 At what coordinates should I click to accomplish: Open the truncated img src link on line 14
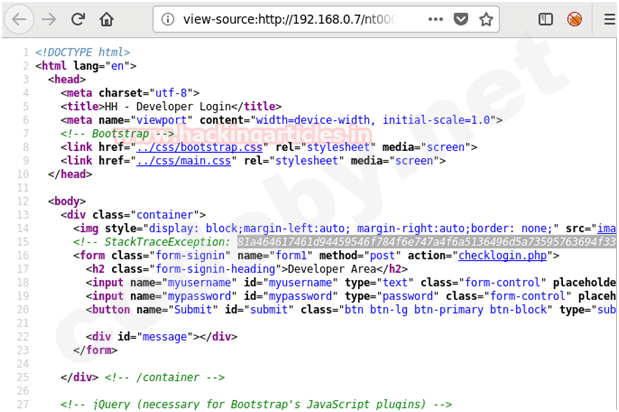[607, 228]
